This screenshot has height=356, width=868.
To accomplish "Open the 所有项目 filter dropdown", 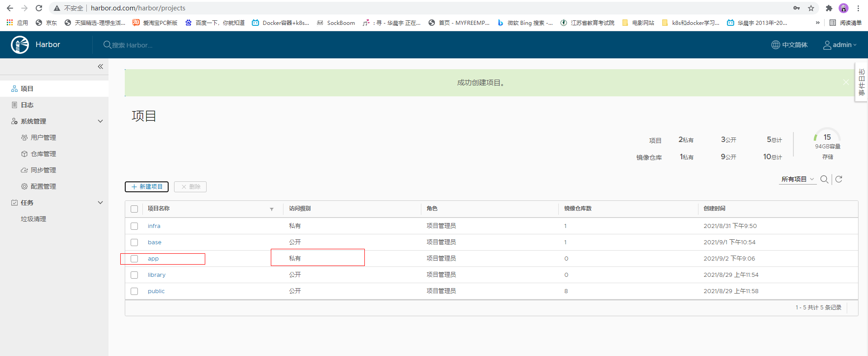I will [x=798, y=179].
